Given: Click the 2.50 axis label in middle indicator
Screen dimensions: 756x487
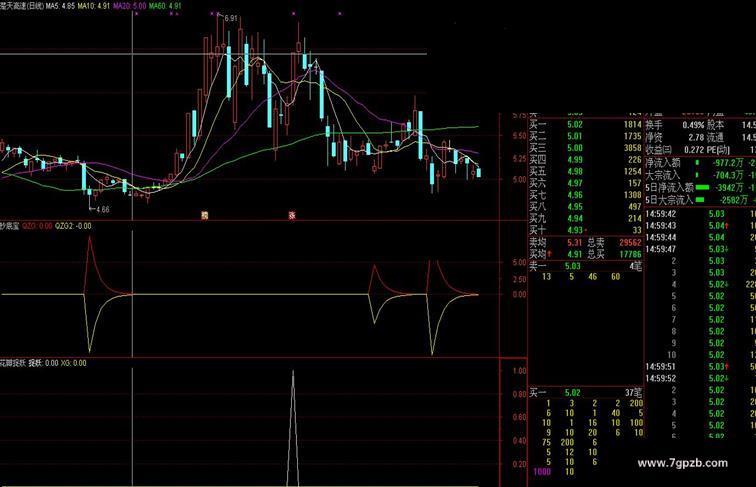Looking at the screenshot, I should 519,280.
